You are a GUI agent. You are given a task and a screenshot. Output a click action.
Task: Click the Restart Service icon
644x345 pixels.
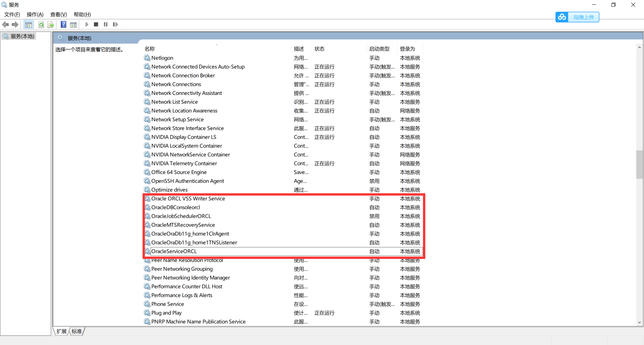tap(115, 24)
